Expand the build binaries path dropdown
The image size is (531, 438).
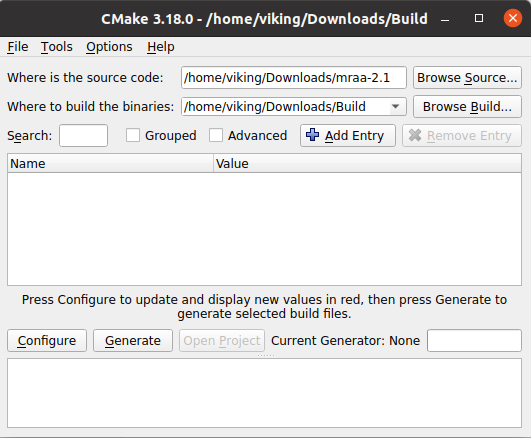pyautogui.click(x=395, y=107)
